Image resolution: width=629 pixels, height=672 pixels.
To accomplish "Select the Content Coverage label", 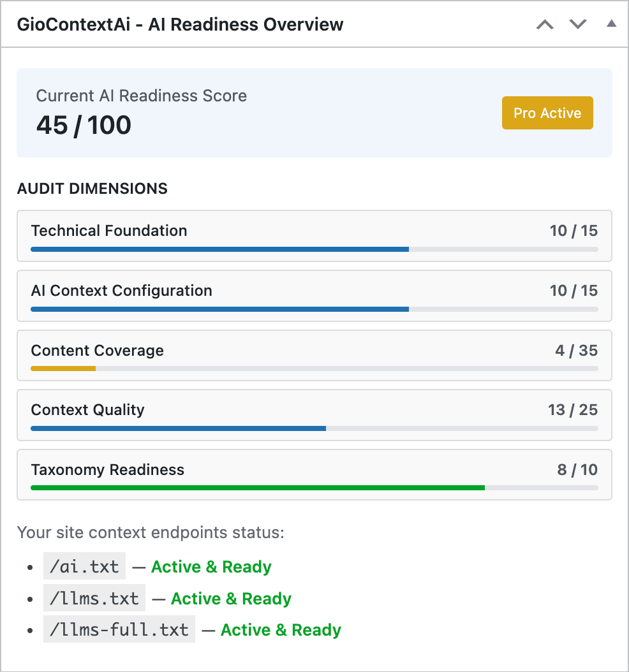I will pos(98,351).
